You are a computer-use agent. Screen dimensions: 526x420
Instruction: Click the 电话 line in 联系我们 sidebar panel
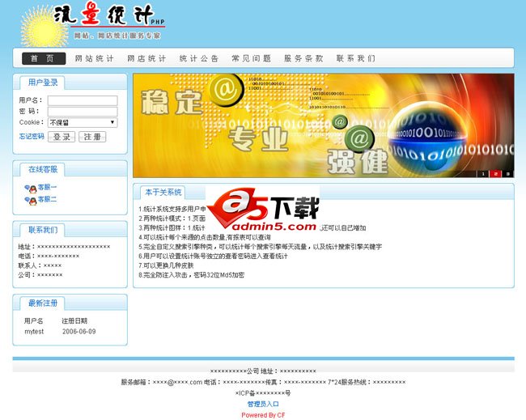[49, 256]
